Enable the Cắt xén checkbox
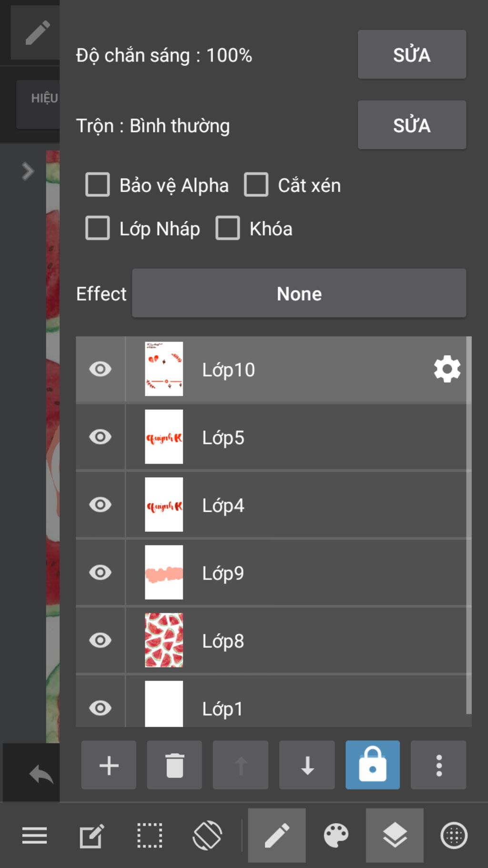488x868 pixels. 256,185
